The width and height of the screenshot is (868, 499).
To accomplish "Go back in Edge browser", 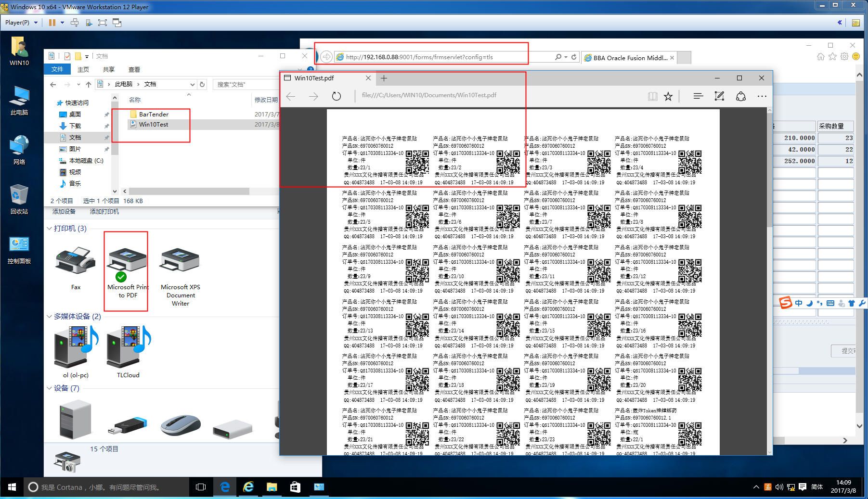I will (x=291, y=96).
